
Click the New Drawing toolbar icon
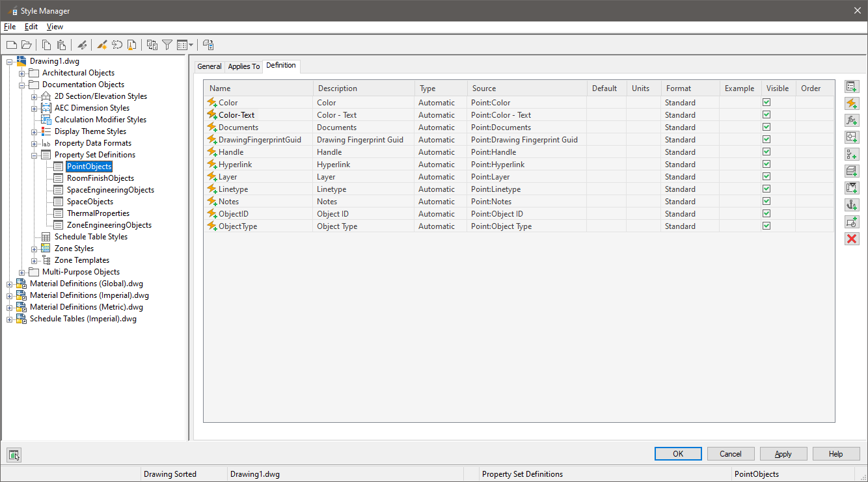tap(11, 44)
